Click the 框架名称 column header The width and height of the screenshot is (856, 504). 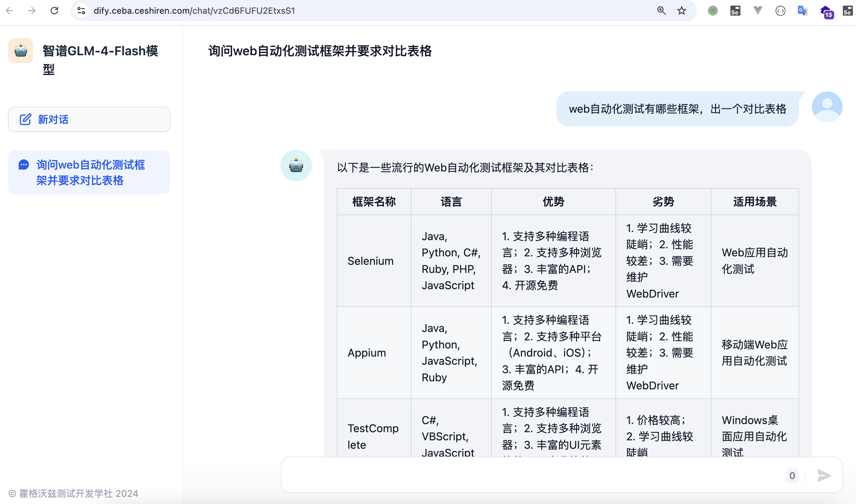(x=374, y=202)
